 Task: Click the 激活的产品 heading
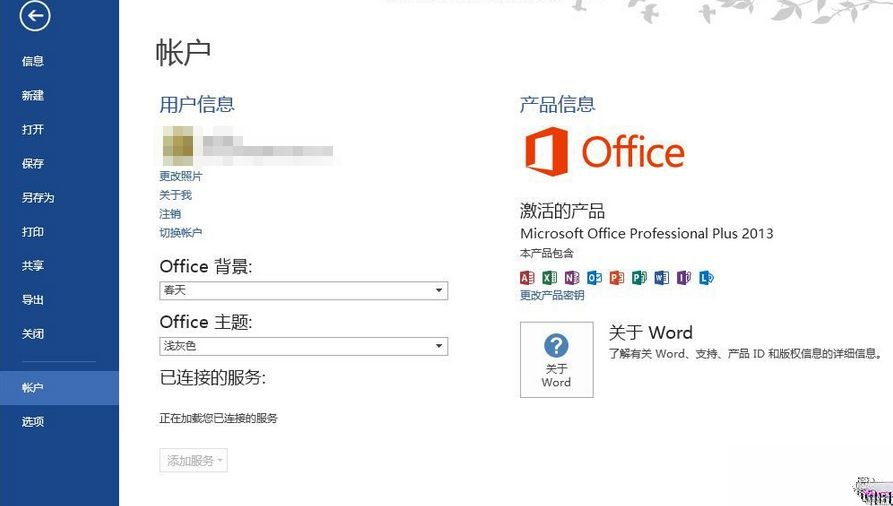coord(562,211)
